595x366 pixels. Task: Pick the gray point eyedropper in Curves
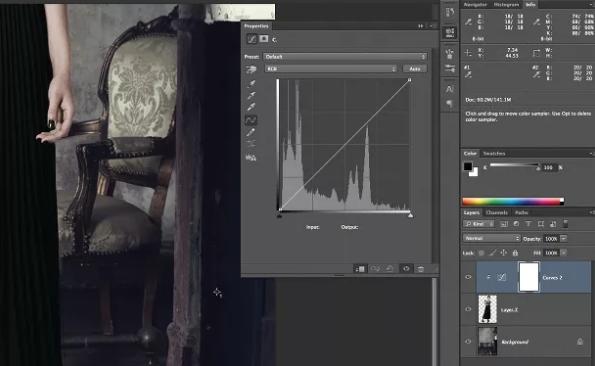point(251,95)
